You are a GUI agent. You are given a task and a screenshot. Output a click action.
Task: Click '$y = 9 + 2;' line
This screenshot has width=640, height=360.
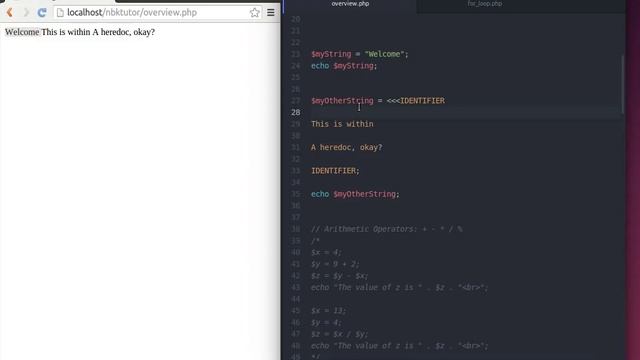pos(335,264)
